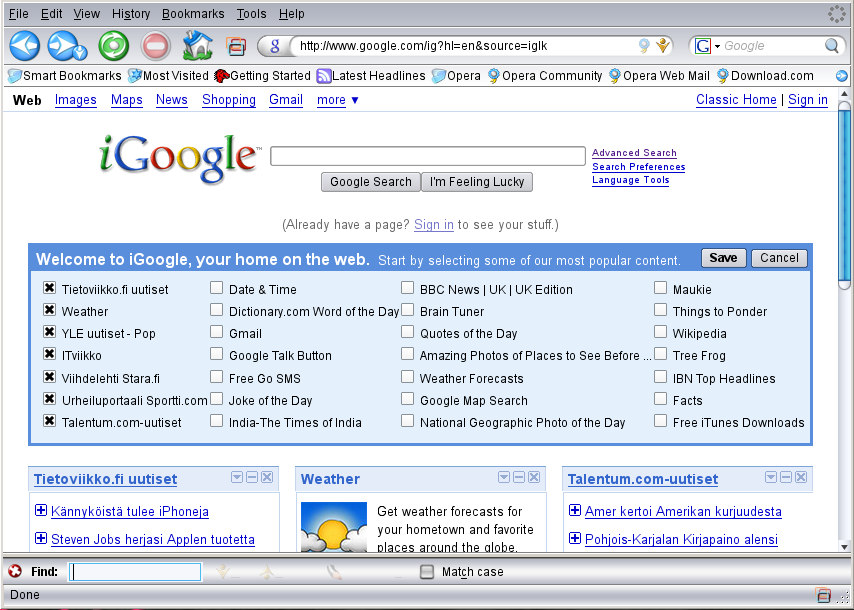Click the search engine Google G icon
This screenshot has width=854, height=610.
click(x=703, y=46)
